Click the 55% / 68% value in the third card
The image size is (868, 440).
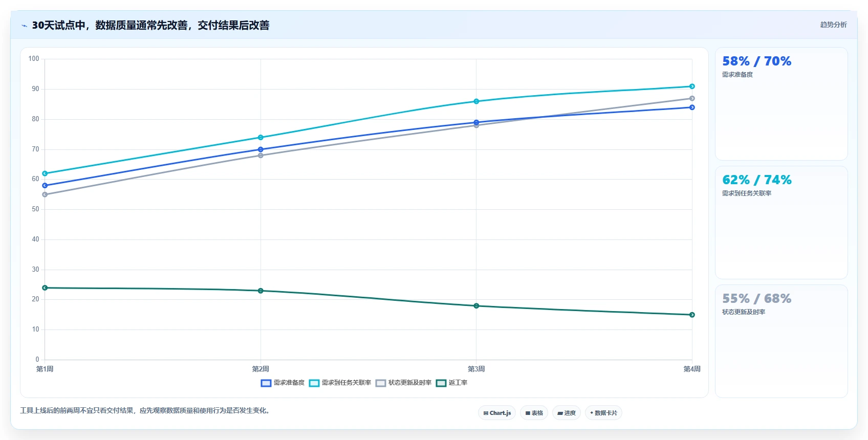pos(756,299)
